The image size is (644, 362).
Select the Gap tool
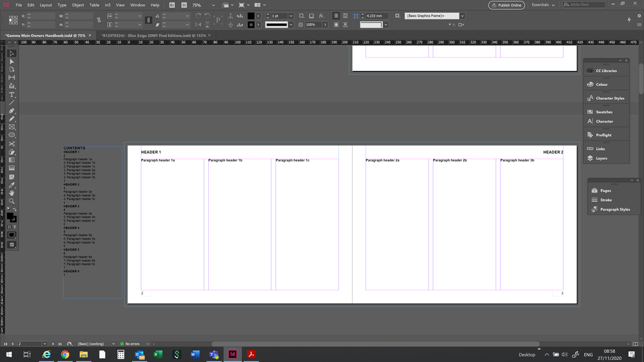tap(12, 77)
